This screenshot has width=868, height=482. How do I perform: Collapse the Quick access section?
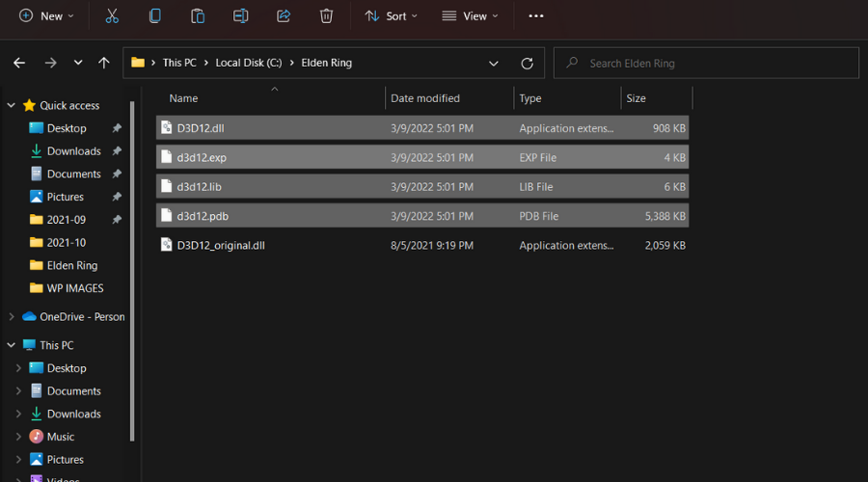point(11,105)
